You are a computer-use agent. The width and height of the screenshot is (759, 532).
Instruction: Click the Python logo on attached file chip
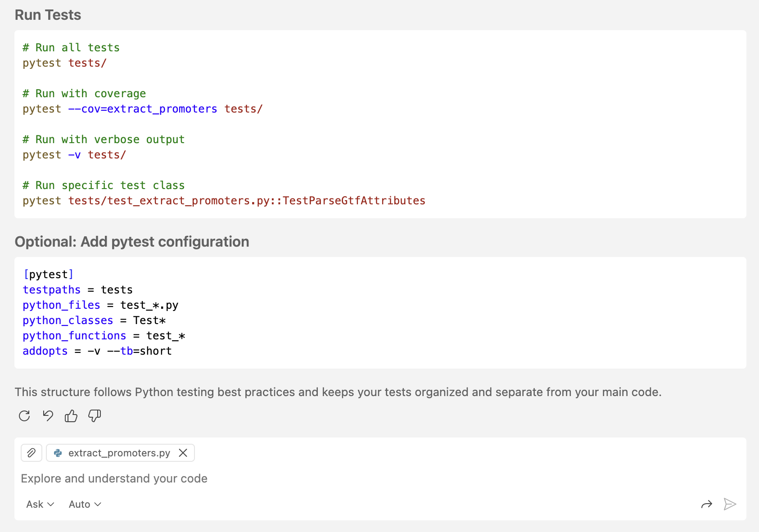point(58,453)
